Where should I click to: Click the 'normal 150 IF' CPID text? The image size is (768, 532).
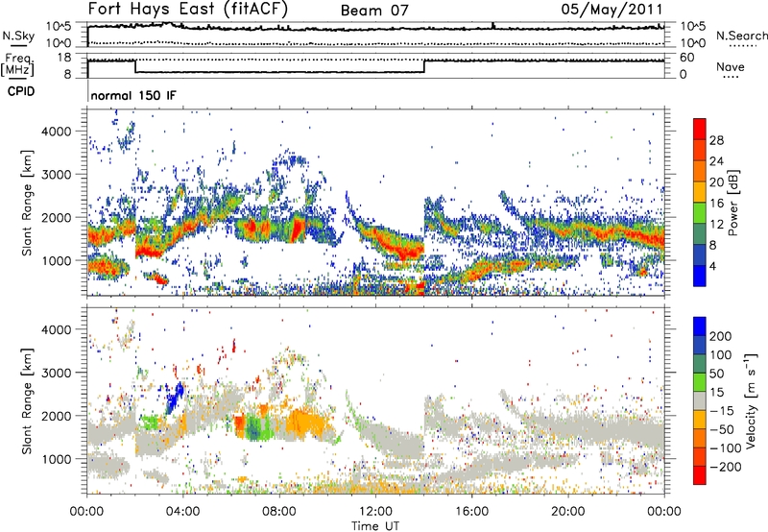(133, 95)
